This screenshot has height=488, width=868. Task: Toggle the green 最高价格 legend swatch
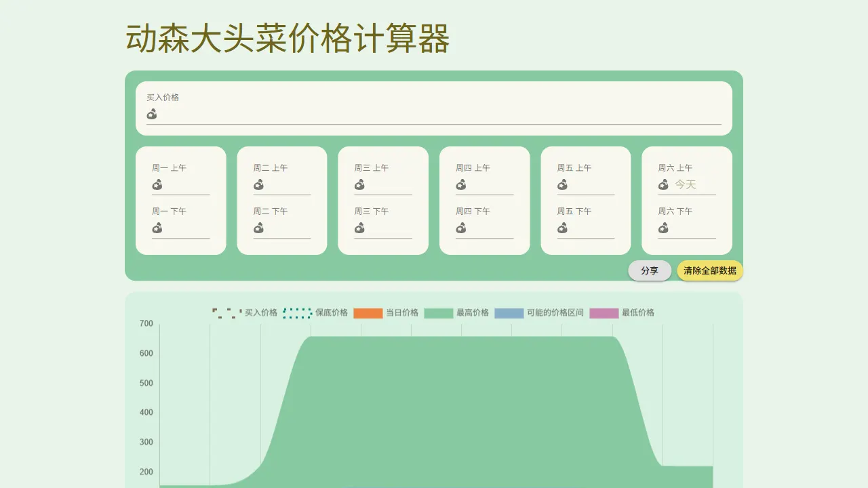point(439,313)
